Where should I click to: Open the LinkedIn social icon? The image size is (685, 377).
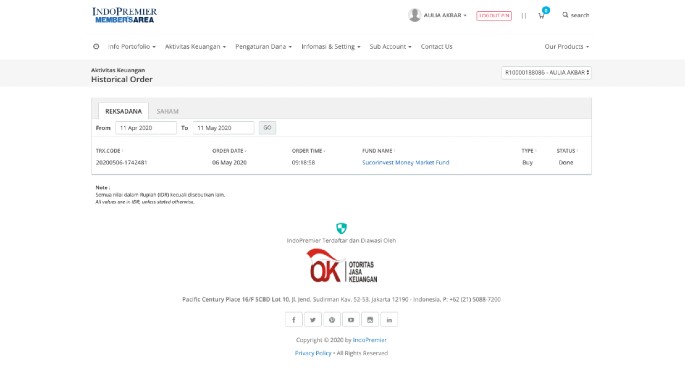point(389,320)
